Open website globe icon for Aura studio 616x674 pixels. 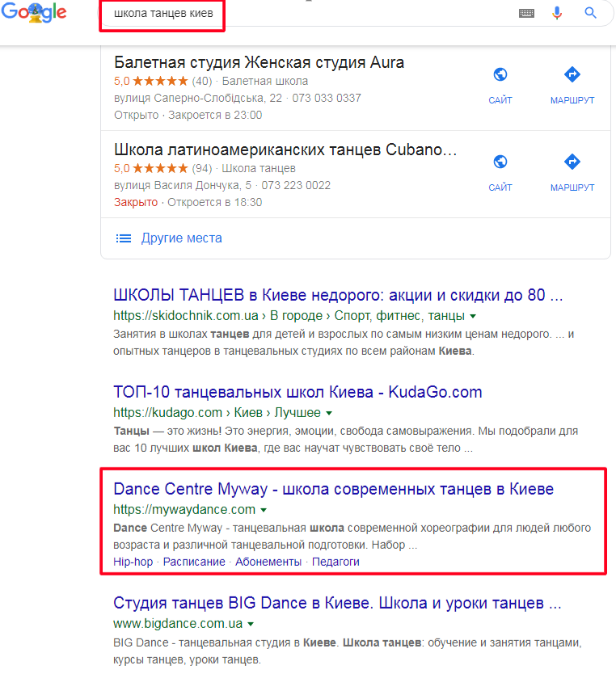coord(500,75)
